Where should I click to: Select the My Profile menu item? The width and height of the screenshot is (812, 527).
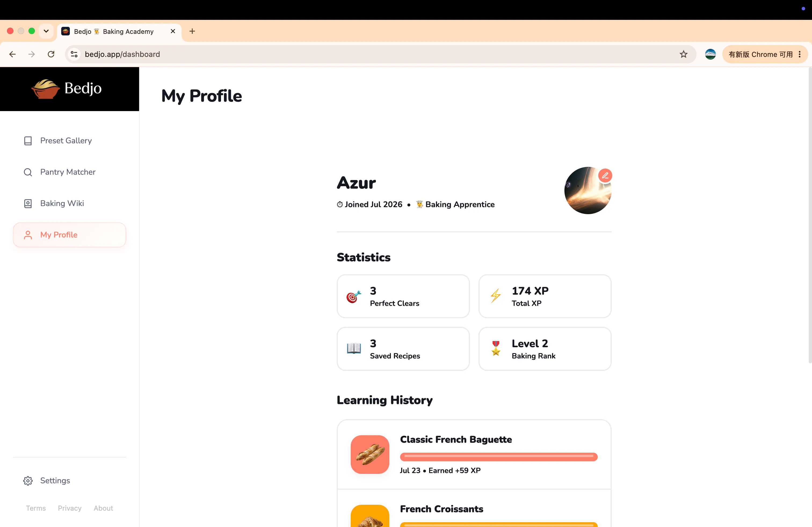coord(70,235)
